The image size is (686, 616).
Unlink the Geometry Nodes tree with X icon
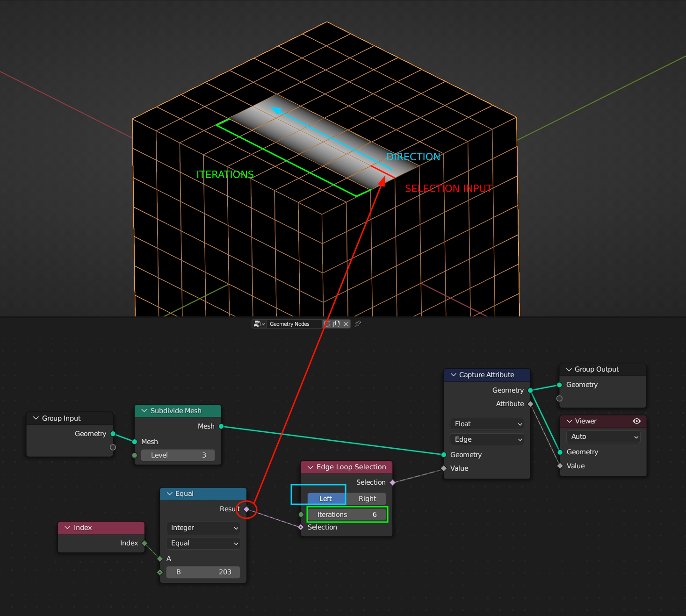pyautogui.click(x=346, y=324)
